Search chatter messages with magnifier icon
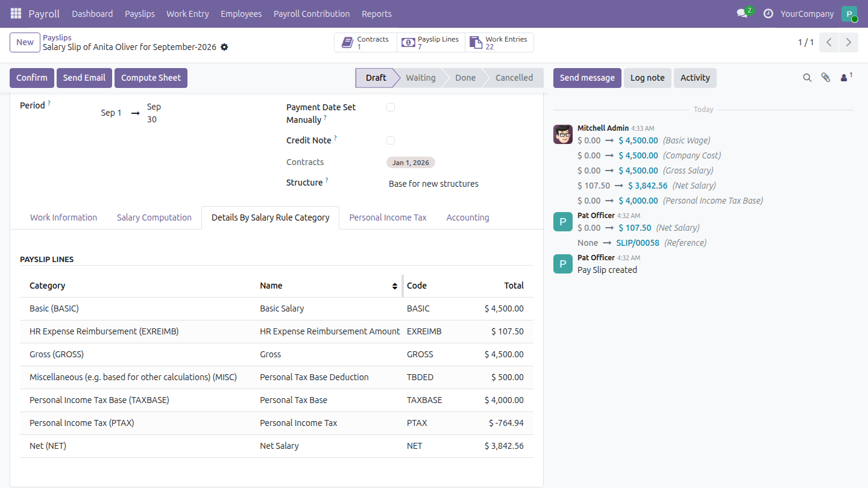The image size is (868, 488). coord(807,78)
